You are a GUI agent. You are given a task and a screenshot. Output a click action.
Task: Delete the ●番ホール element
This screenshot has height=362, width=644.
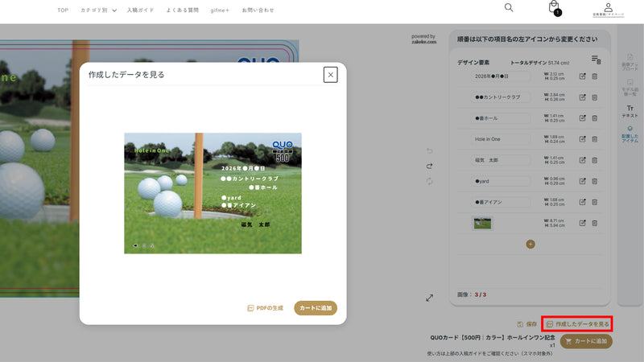coord(594,118)
